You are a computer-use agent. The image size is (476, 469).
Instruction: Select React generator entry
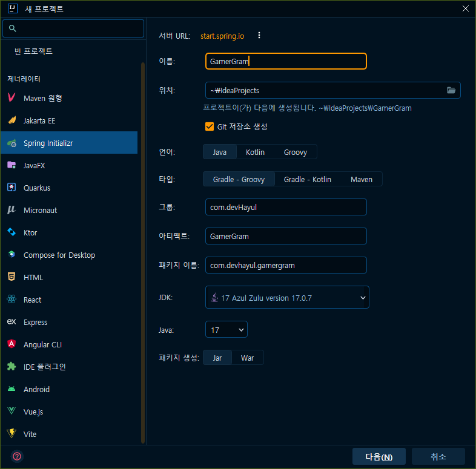(x=69, y=300)
